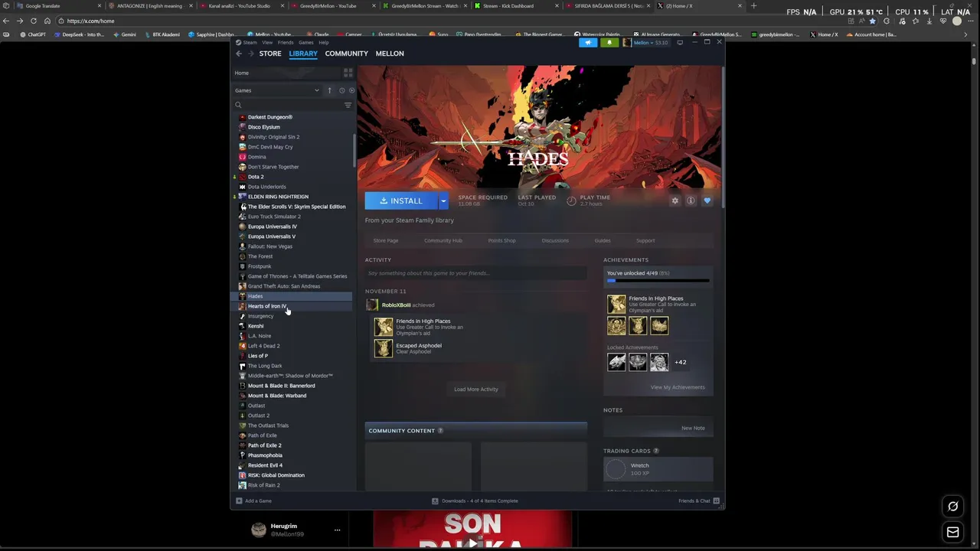Screen dimensions: 980x551
Task: Click Trading Cards help question mark
Action: [x=656, y=451]
